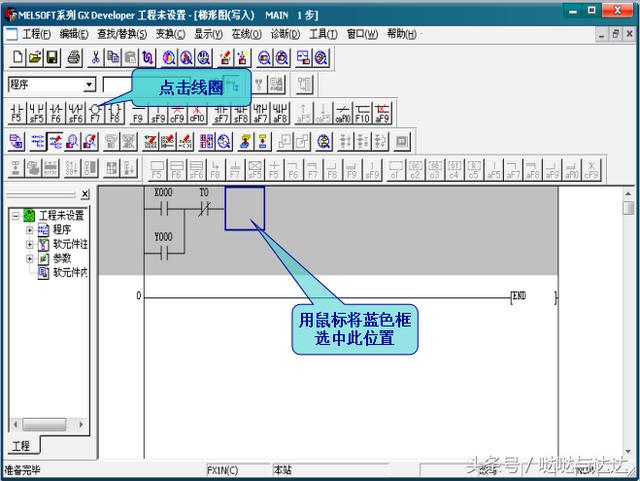Insert normally open contact F5
Screen dimensions: 640x481
[x=16, y=113]
